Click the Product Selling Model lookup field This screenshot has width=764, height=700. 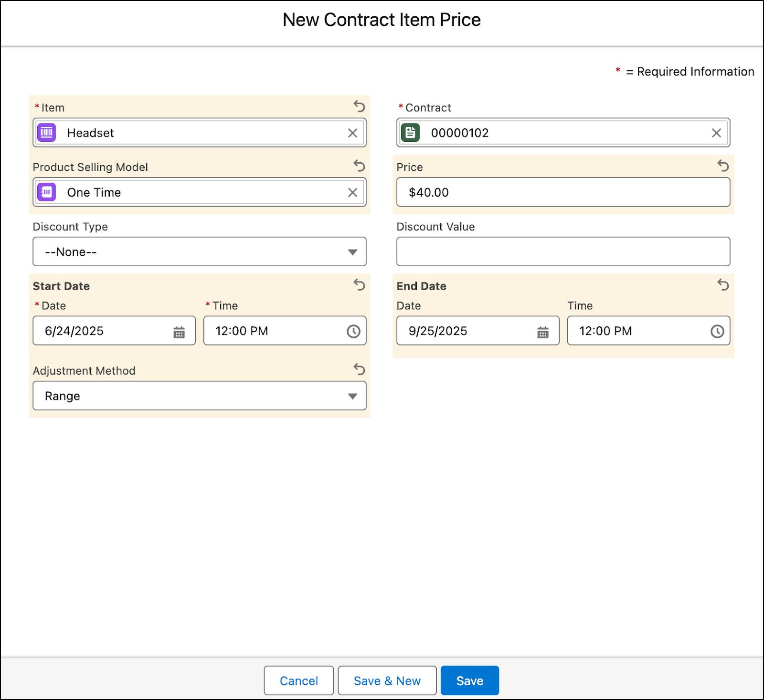coord(200,192)
